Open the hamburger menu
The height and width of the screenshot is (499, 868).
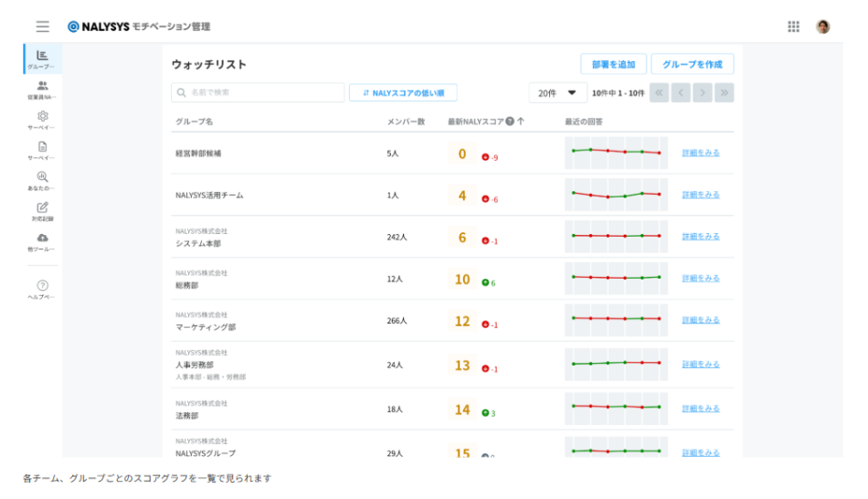(x=43, y=26)
